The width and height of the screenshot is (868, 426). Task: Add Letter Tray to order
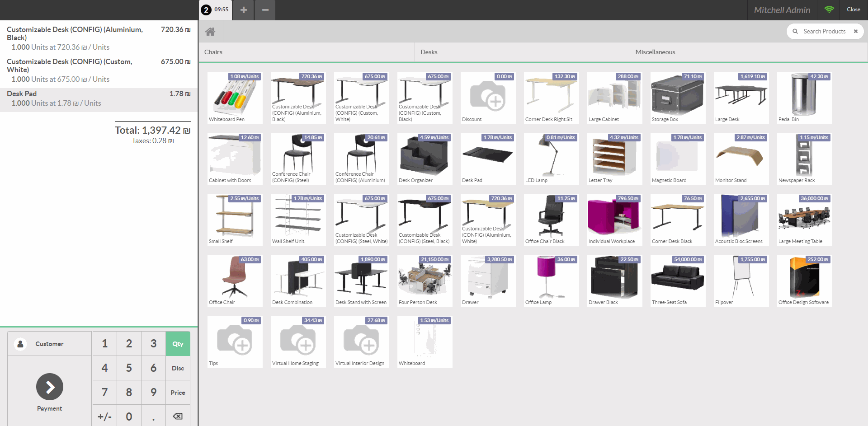point(615,159)
